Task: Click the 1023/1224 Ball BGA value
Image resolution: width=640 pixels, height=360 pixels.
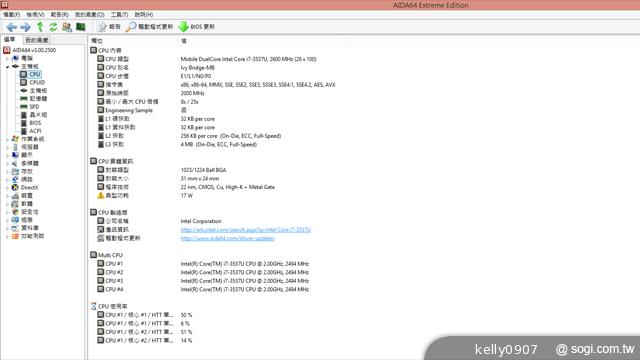Action: [203, 170]
